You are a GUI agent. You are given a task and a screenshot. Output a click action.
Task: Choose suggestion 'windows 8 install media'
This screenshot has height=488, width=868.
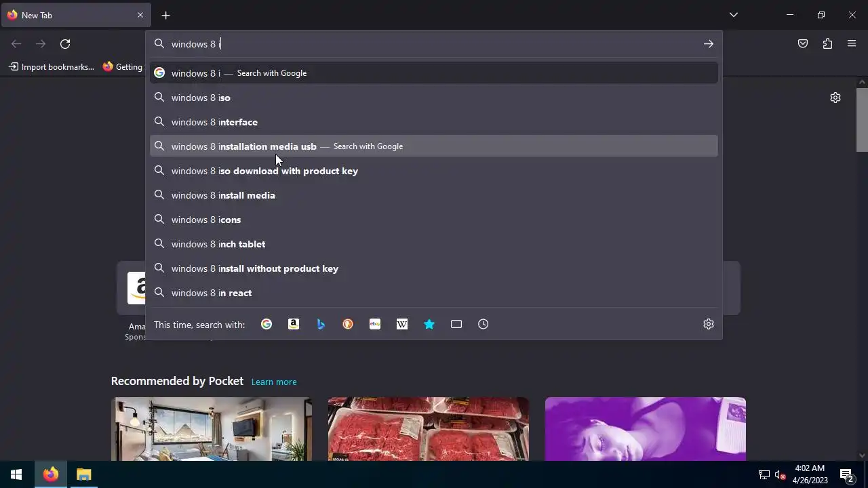pos(434,195)
